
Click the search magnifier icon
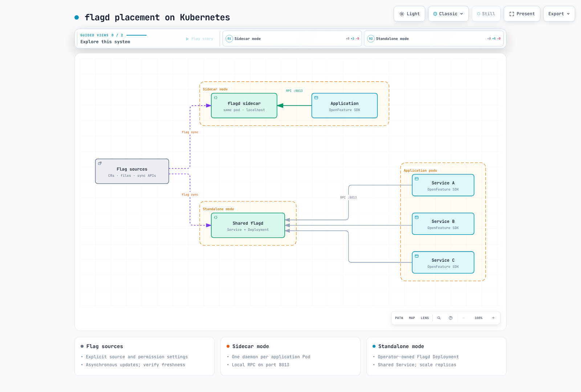click(x=439, y=318)
